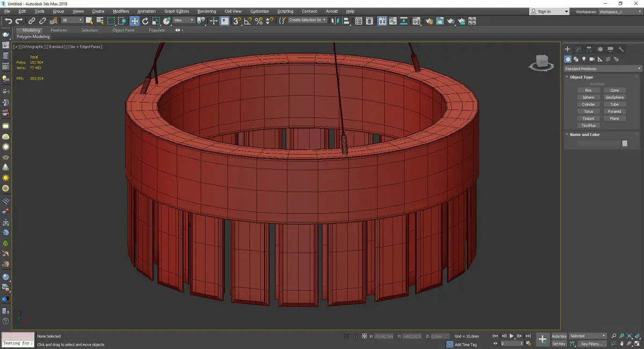644x349 pixels.
Task: Open the Workspaces dropdown
Action: pos(621,11)
